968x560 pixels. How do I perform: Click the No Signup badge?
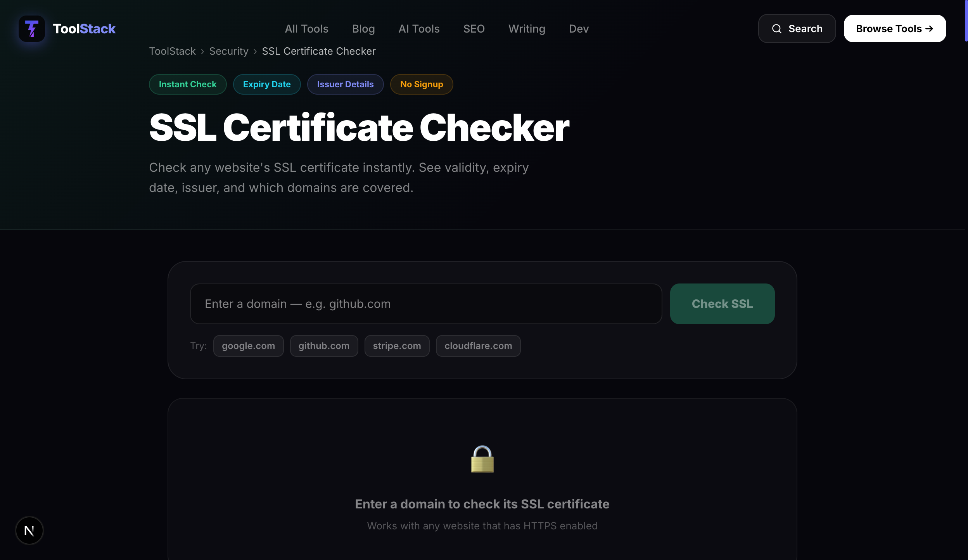tap(422, 84)
